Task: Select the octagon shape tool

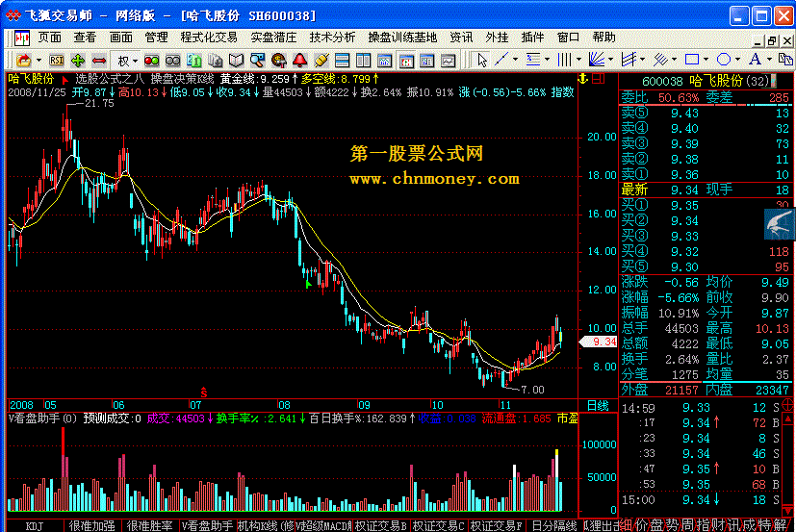Action: point(724,60)
